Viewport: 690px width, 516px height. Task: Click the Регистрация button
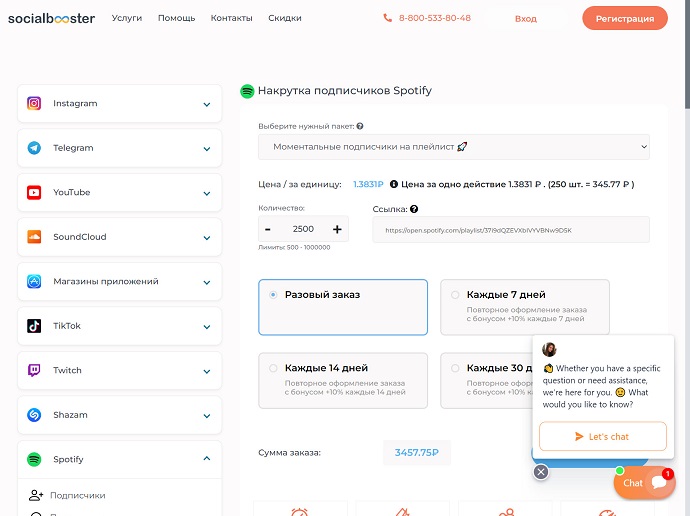tap(625, 18)
